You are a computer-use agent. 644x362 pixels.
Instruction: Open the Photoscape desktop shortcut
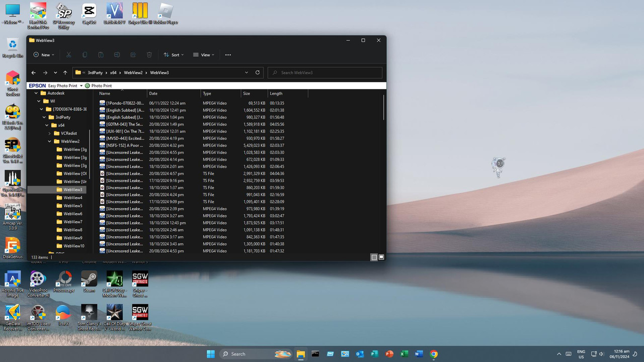tap(64, 282)
